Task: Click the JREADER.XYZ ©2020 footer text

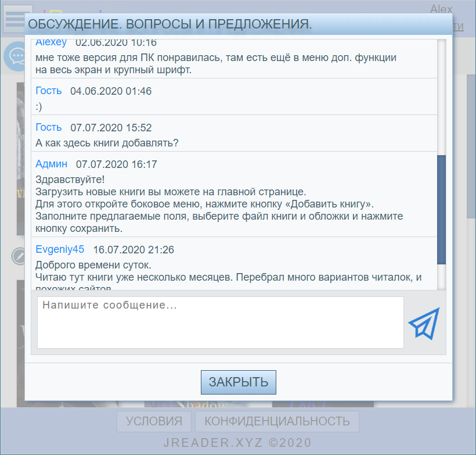Action: tap(238, 442)
